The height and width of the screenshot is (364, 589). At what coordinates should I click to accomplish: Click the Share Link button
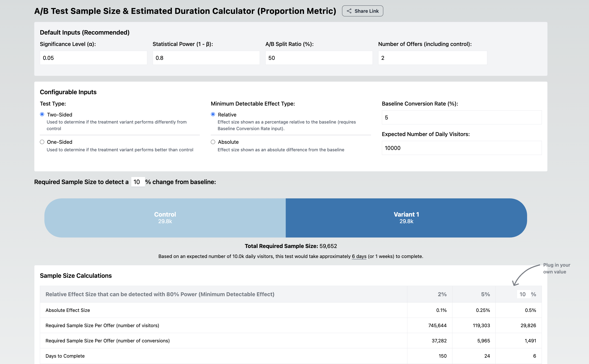362,11
